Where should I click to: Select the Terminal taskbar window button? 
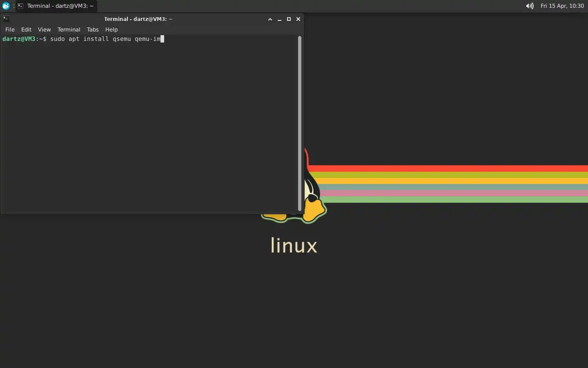(56, 6)
